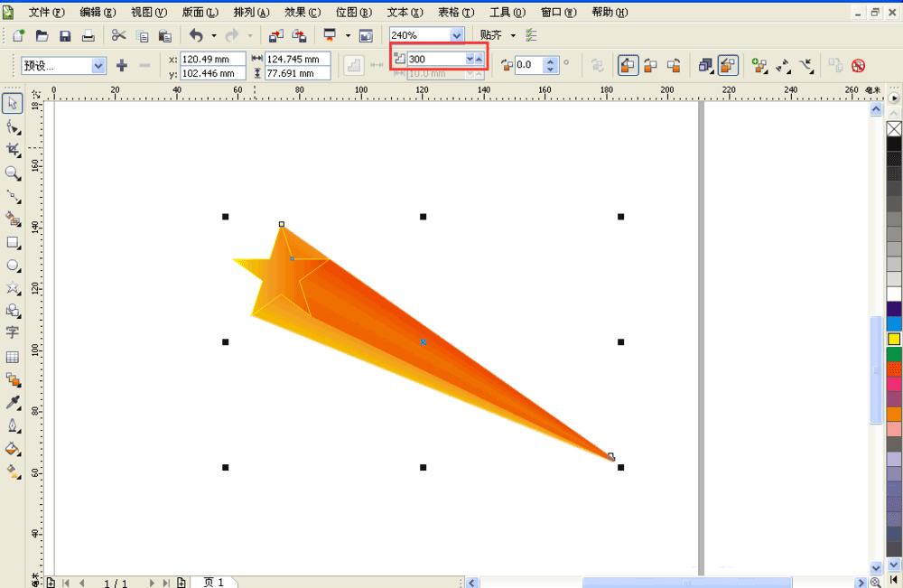This screenshot has width=903, height=588.
Task: Click the Undo arrow icon
Action: pyautogui.click(x=196, y=36)
